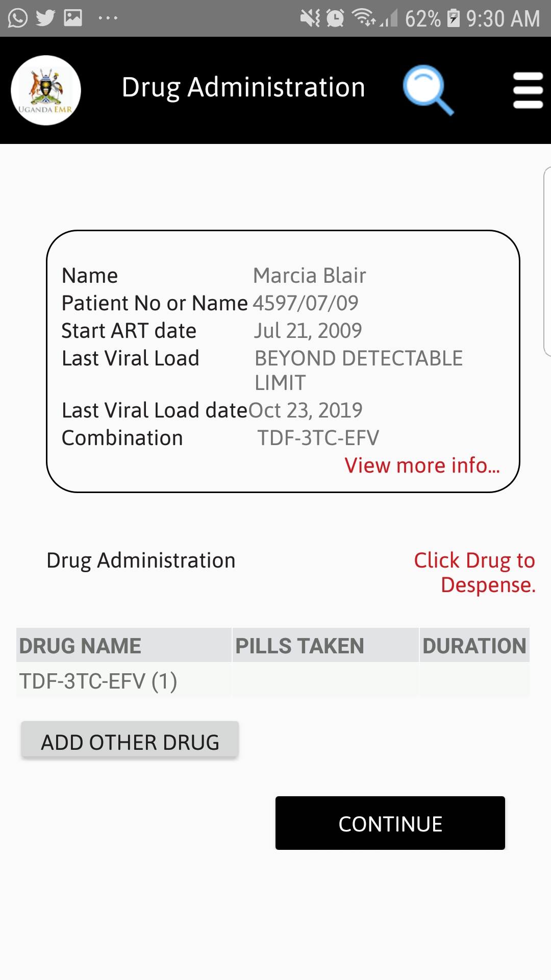Select TDF-3TC-EFV (1) drug row
This screenshot has width=551, height=980.
[98, 681]
